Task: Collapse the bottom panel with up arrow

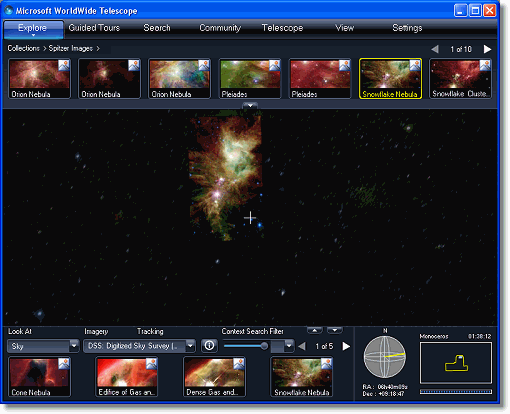Action: [315, 330]
